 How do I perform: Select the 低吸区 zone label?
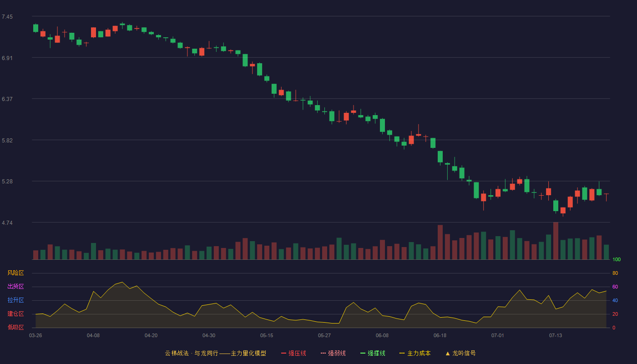[x=15, y=327]
